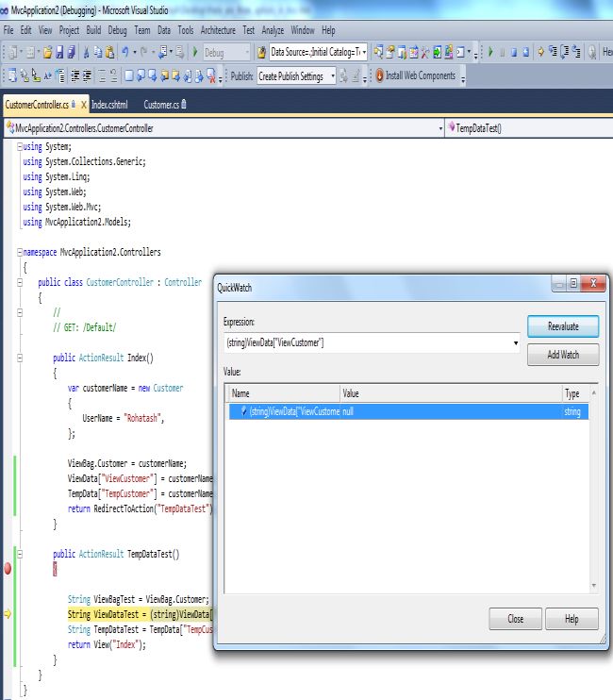This screenshot has height=700, width=613.
Task: Open the Architecture menu
Action: coord(218,30)
